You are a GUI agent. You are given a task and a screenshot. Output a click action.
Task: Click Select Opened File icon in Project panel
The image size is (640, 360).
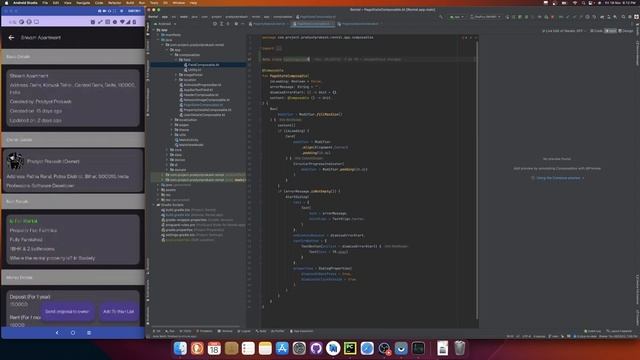215,24
